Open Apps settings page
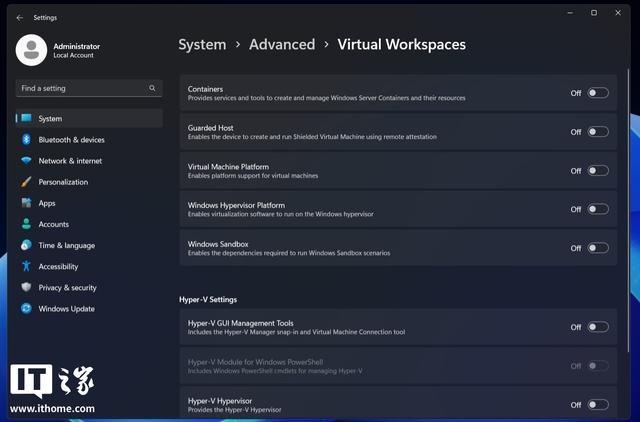This screenshot has height=422, width=640. point(47,203)
